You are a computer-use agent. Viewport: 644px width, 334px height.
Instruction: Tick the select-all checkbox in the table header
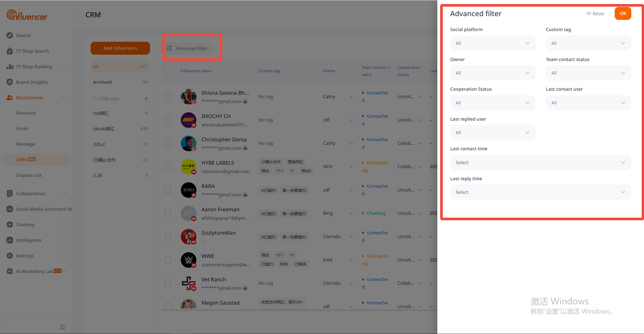168,71
